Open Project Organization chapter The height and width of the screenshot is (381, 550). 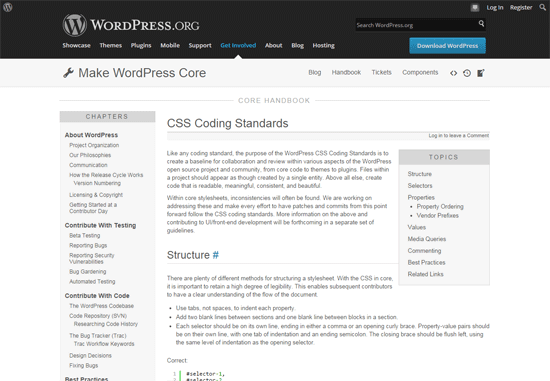pyautogui.click(x=94, y=145)
